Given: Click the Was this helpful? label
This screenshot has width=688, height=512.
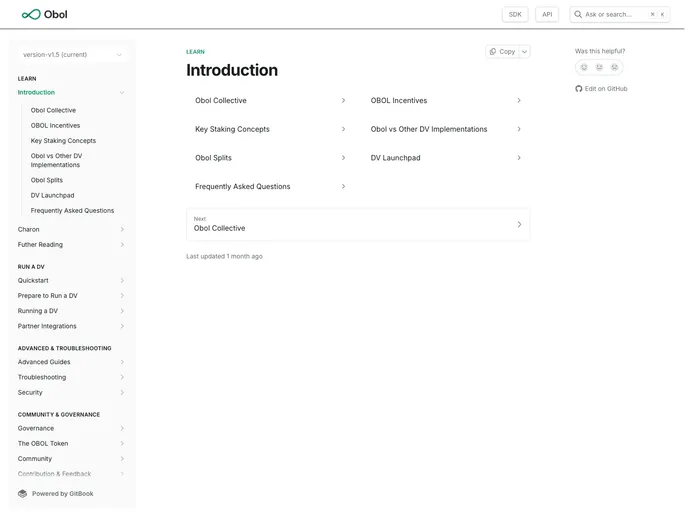Looking at the screenshot, I should pos(600,51).
